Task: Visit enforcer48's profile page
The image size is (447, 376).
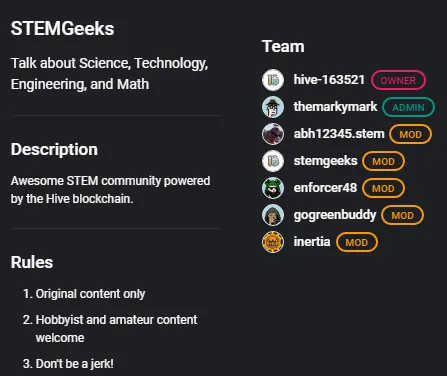Action: (325, 188)
